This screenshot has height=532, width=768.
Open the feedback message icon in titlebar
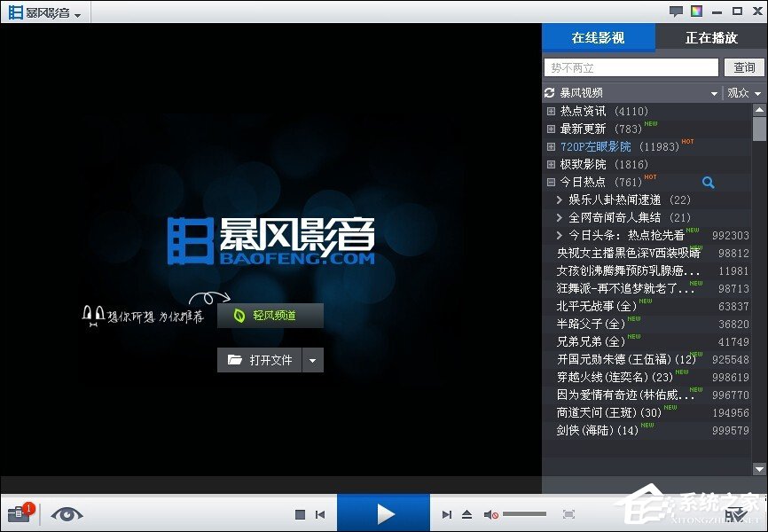pyautogui.click(x=676, y=10)
